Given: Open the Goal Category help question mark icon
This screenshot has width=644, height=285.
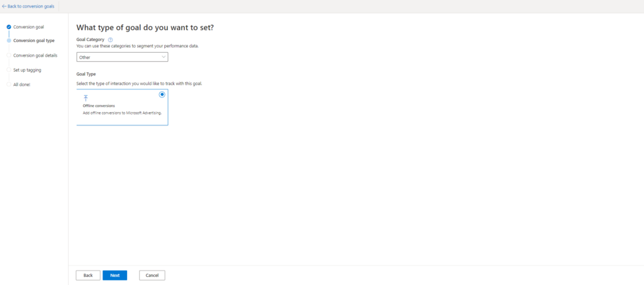Looking at the screenshot, I should (110, 40).
